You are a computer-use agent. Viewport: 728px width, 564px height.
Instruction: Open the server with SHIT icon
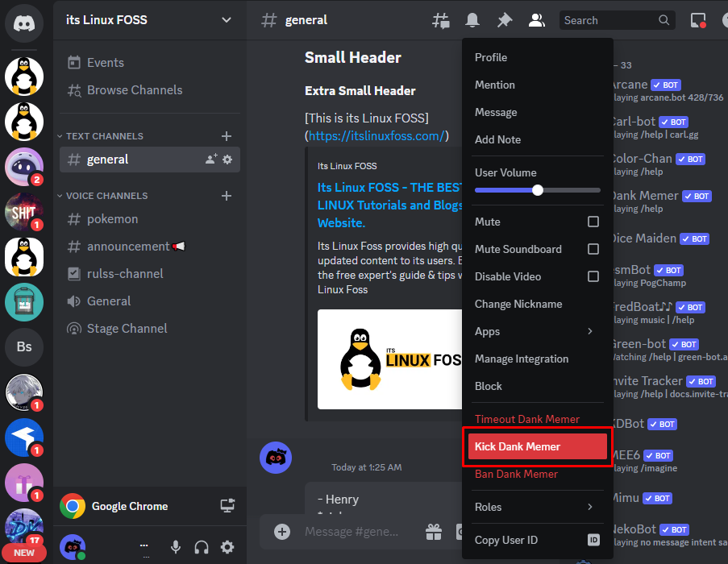pyautogui.click(x=23, y=212)
